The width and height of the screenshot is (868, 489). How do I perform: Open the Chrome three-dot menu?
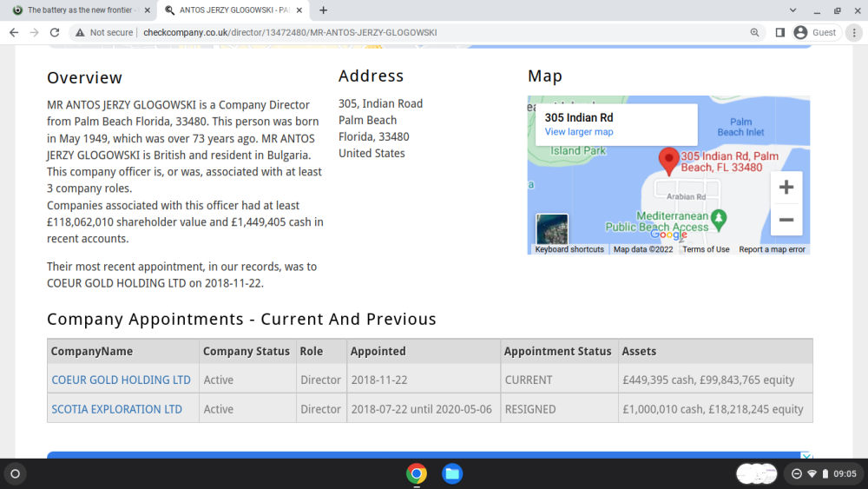854,33
